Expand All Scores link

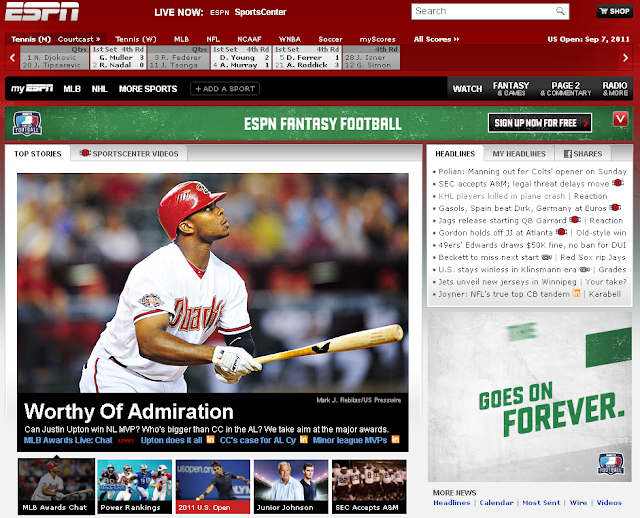coord(436,39)
